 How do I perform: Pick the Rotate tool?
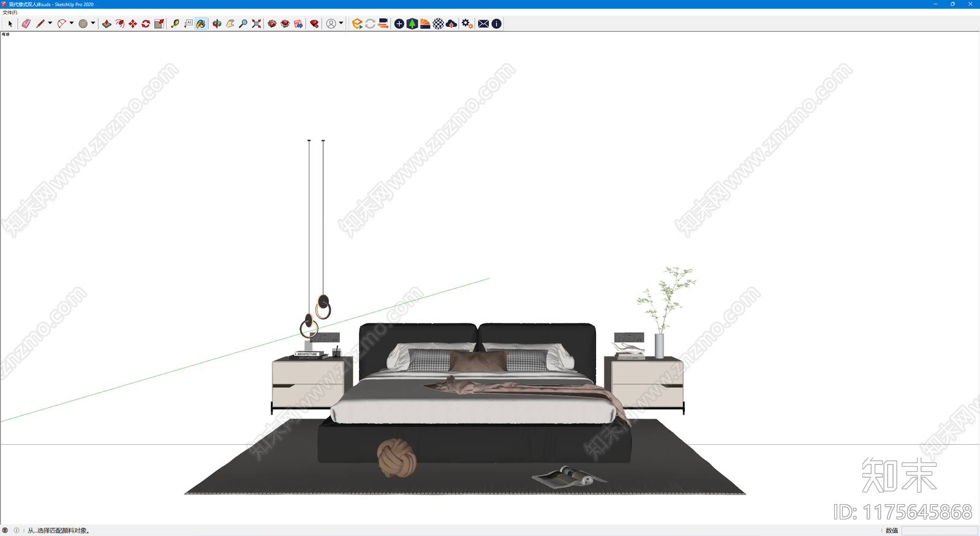point(146,24)
